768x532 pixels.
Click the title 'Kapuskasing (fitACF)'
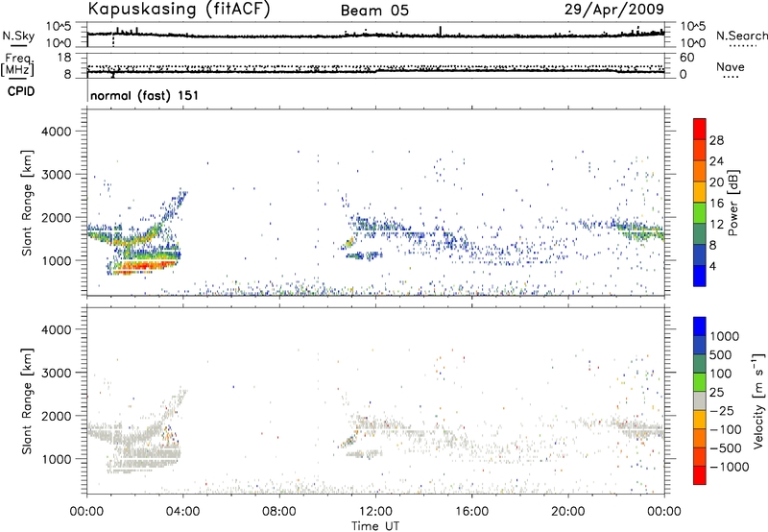[x=179, y=10]
